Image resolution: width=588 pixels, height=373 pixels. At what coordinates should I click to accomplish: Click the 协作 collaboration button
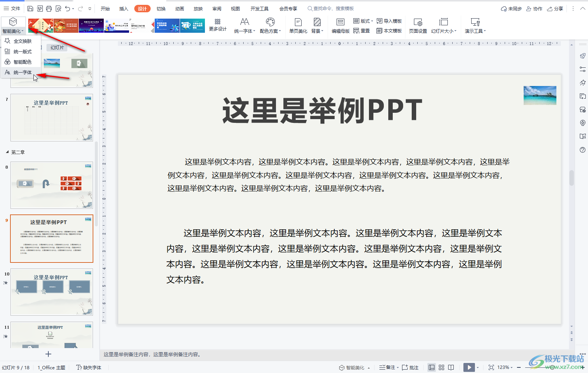(x=534, y=9)
